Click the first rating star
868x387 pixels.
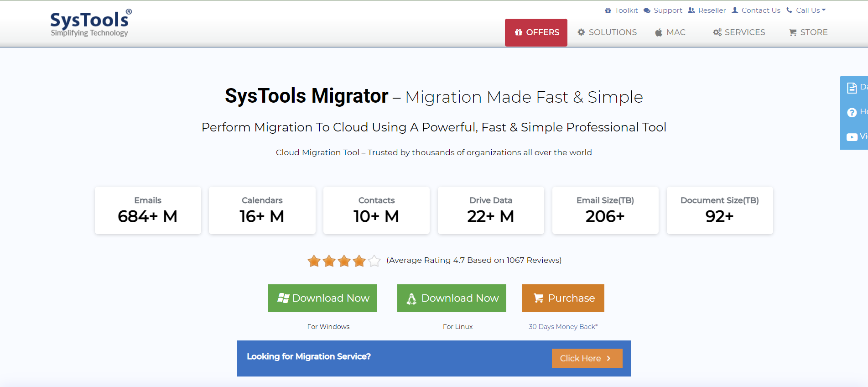[x=314, y=261]
